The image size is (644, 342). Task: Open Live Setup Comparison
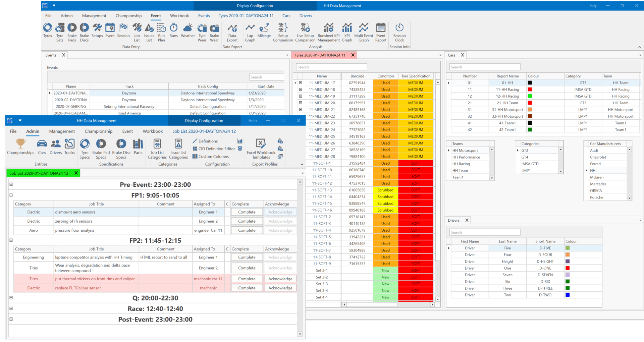pos(305,32)
